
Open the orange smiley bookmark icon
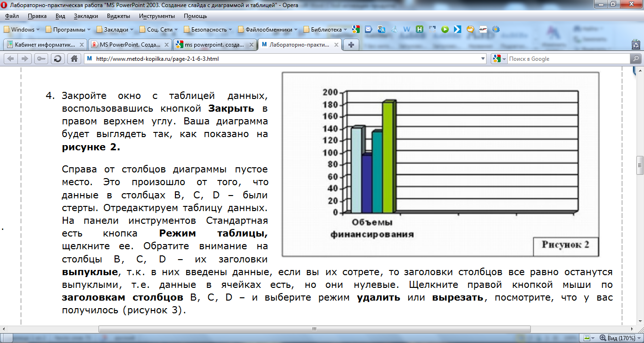click(x=470, y=29)
